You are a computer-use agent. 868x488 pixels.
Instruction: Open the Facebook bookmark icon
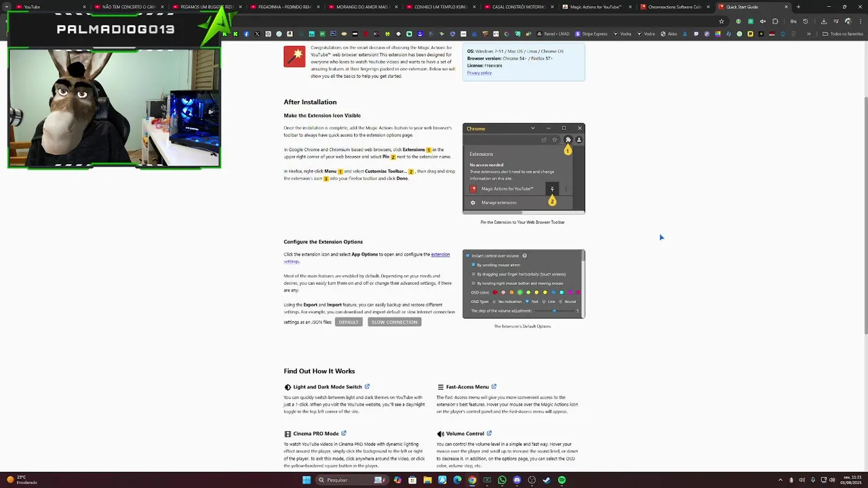coord(246,34)
